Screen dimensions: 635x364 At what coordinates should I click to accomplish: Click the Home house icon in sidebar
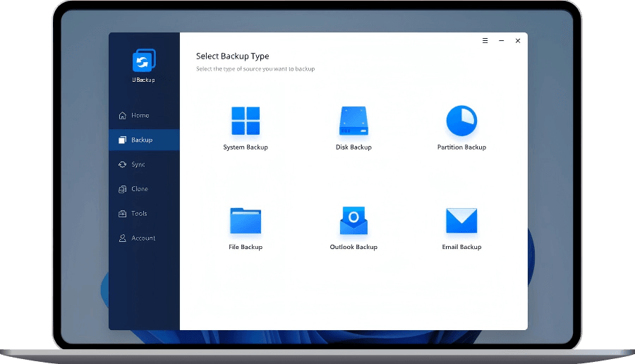point(122,116)
